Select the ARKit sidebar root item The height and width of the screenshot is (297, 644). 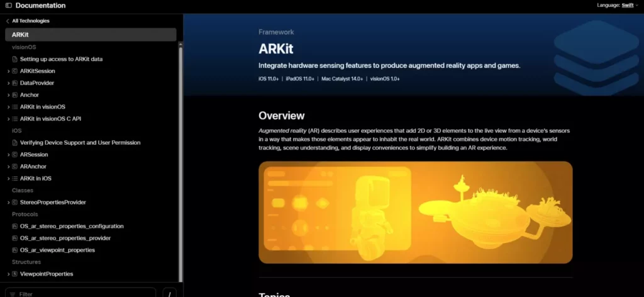91,35
